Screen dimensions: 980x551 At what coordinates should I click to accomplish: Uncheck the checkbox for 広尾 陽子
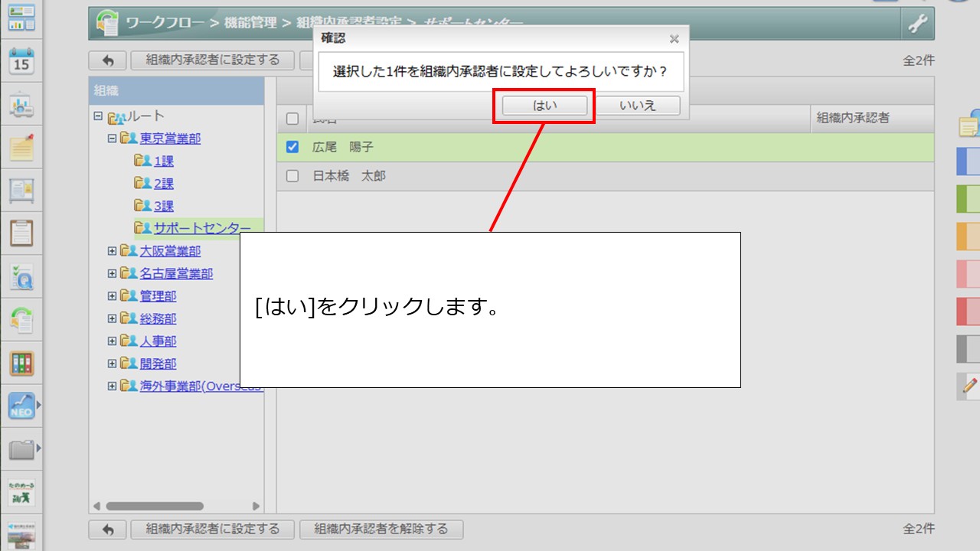coord(292,147)
